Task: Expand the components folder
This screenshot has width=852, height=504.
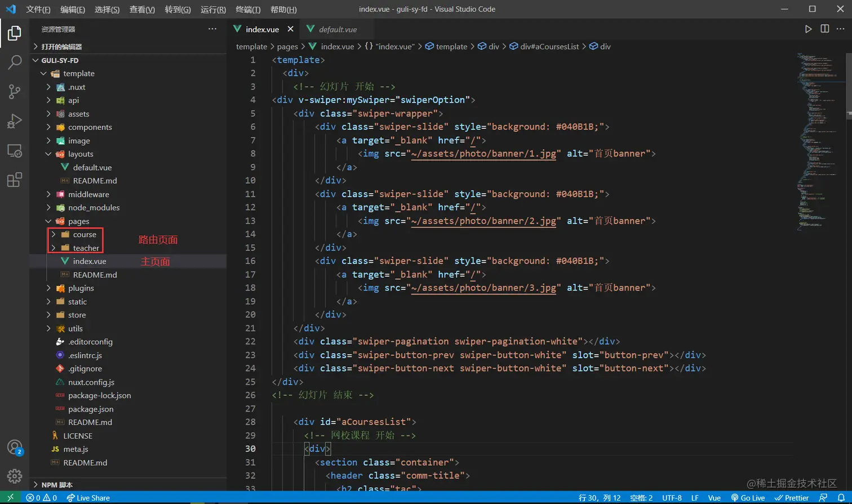Action: 128,127
